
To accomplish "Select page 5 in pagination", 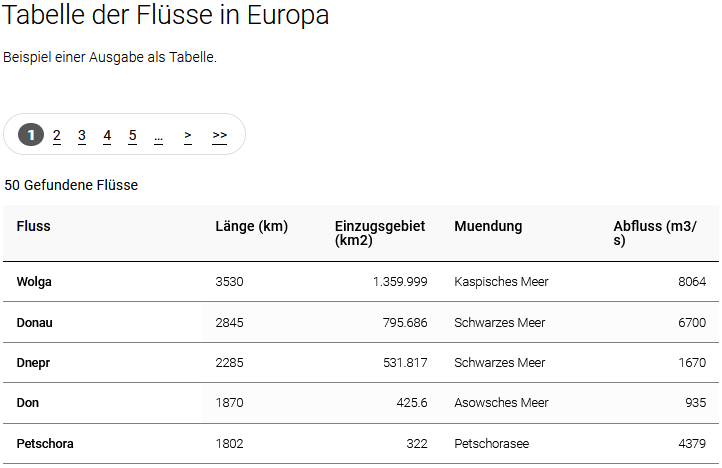I will click(x=132, y=135).
